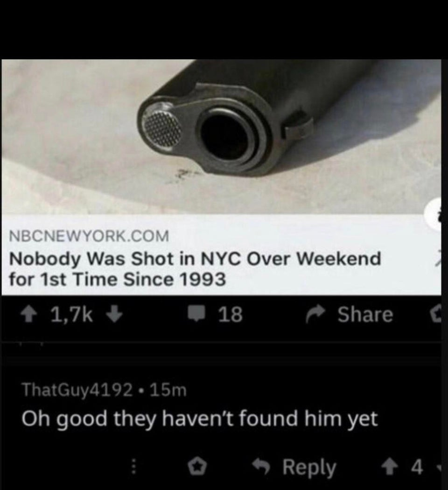This screenshot has height=490, width=448.
Task: Click the reply arrow icon
Action: (x=262, y=467)
